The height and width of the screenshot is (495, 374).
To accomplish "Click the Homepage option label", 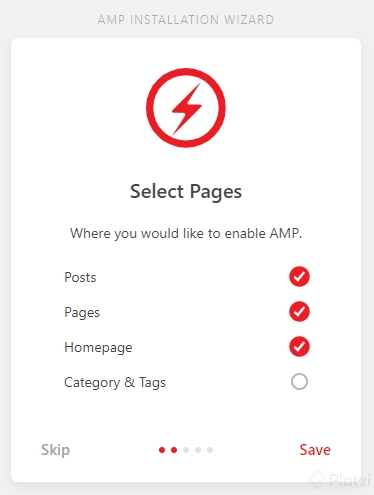I will tap(98, 348).
